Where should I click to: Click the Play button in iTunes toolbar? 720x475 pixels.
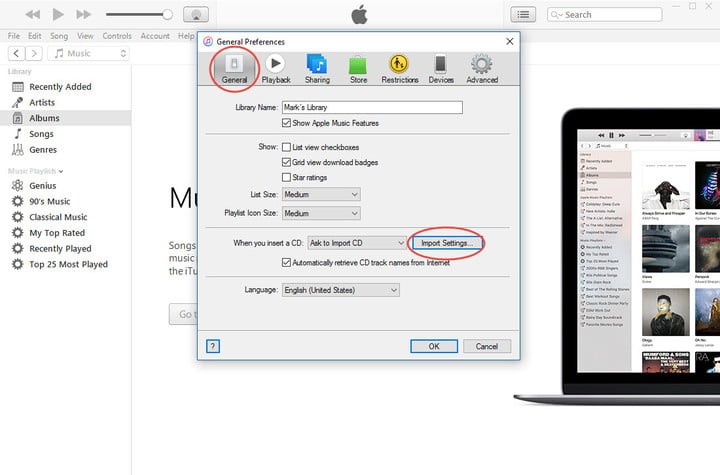(58, 15)
